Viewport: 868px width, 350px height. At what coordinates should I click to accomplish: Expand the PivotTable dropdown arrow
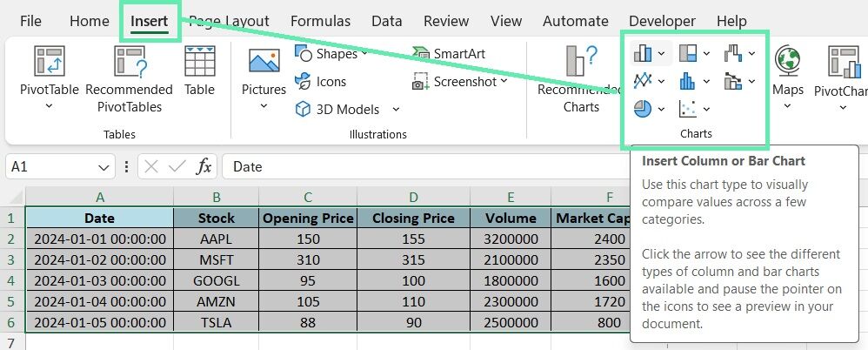(50, 105)
